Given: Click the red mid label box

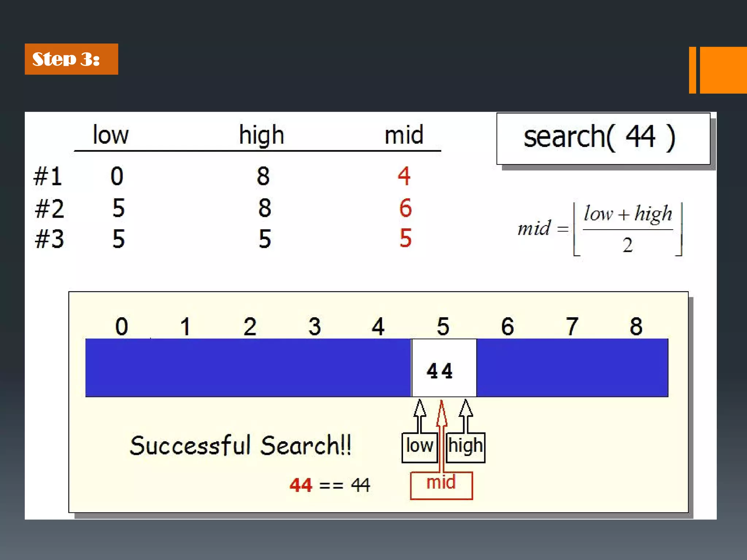Looking at the screenshot, I should (x=441, y=486).
